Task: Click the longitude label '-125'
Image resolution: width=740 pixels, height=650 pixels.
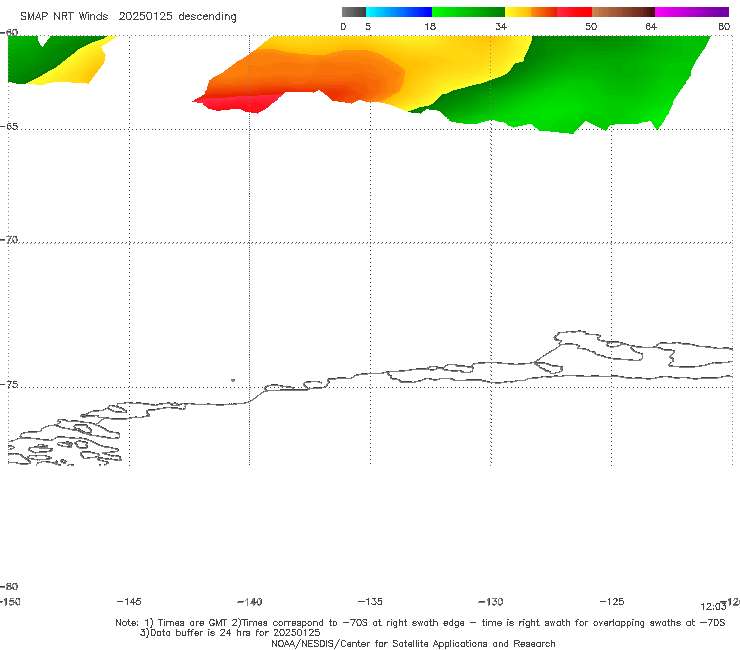Action: (x=612, y=601)
